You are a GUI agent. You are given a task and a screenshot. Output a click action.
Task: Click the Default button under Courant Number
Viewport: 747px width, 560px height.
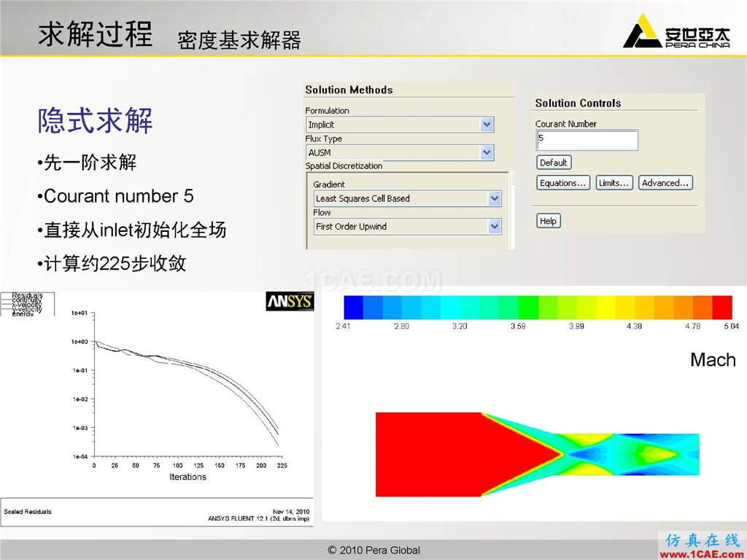click(554, 163)
